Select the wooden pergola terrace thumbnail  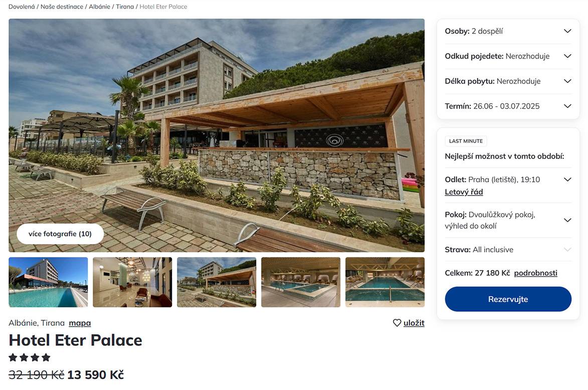[x=217, y=282]
